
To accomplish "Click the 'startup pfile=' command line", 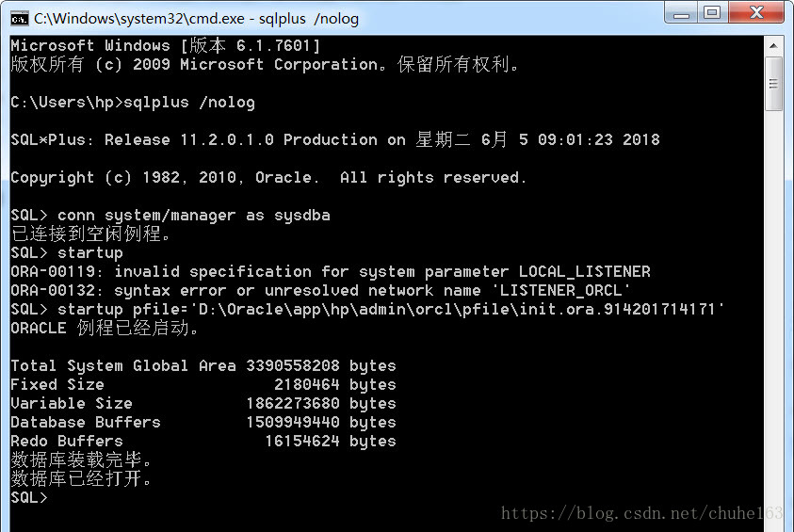I will pyautogui.click(x=367, y=309).
